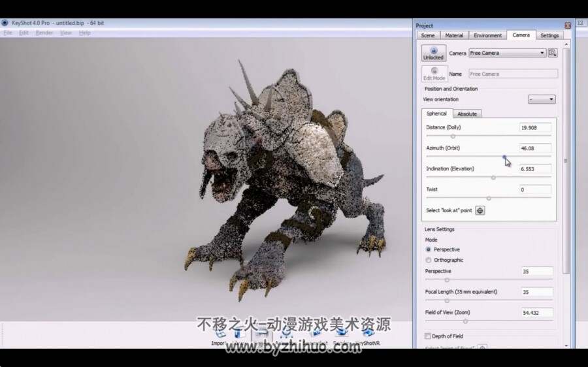Open the Import tool in bottom toolbar
Image resolution: width=588 pixels, height=367 pixels.
[219, 336]
